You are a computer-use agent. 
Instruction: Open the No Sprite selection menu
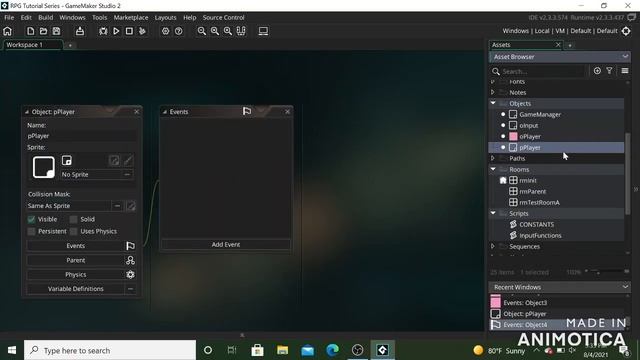(x=127, y=174)
